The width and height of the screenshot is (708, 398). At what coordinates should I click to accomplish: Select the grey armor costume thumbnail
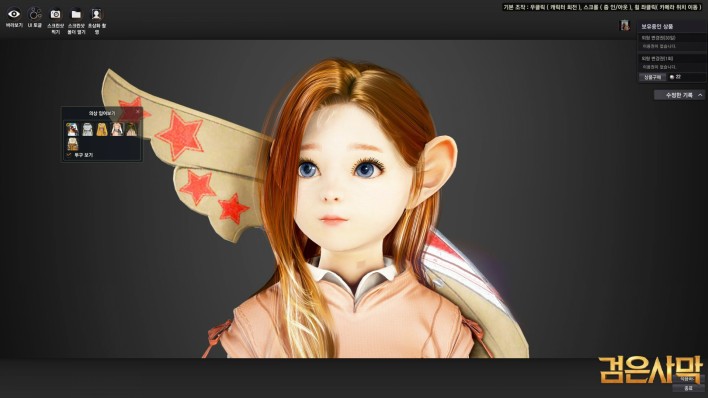click(87, 129)
